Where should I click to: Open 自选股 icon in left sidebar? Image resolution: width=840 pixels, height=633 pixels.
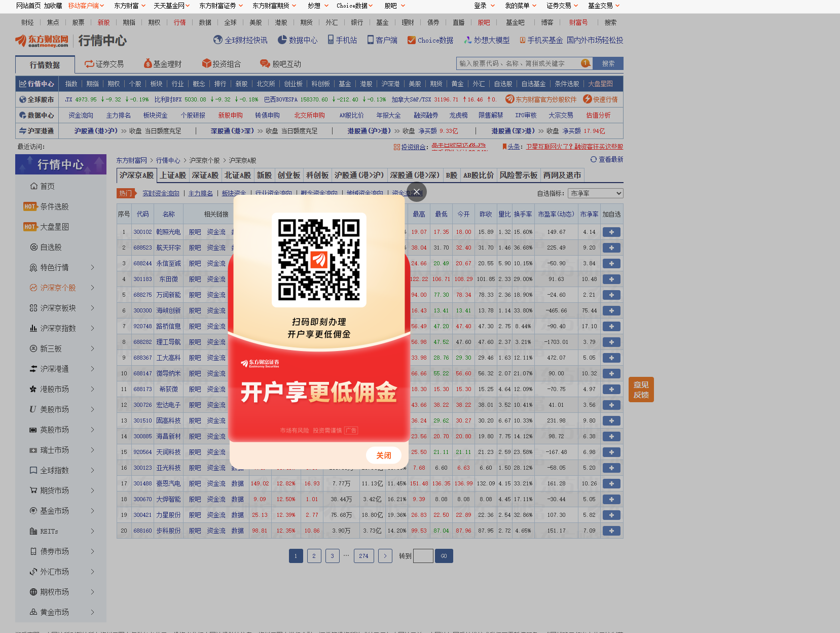point(33,247)
